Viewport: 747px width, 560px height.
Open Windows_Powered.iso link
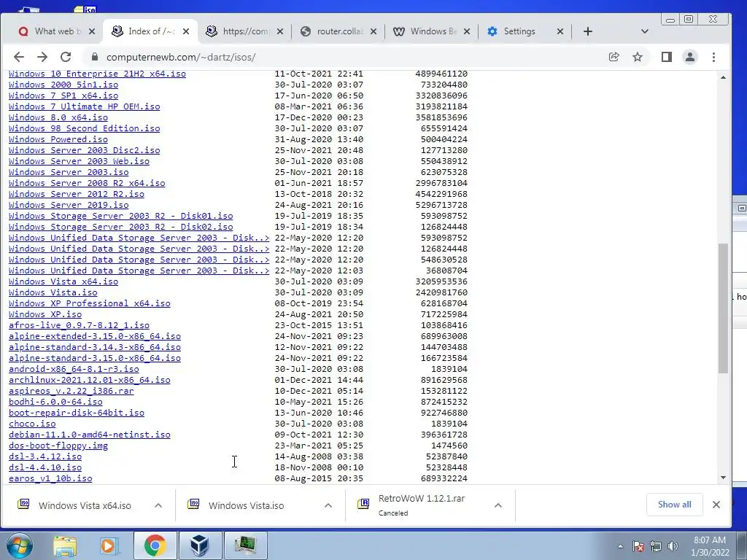58,139
